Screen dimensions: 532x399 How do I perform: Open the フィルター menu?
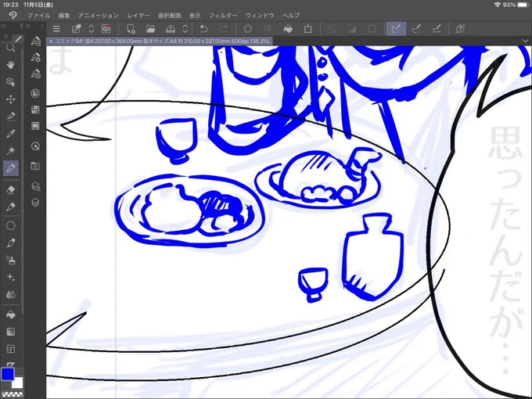tap(223, 16)
